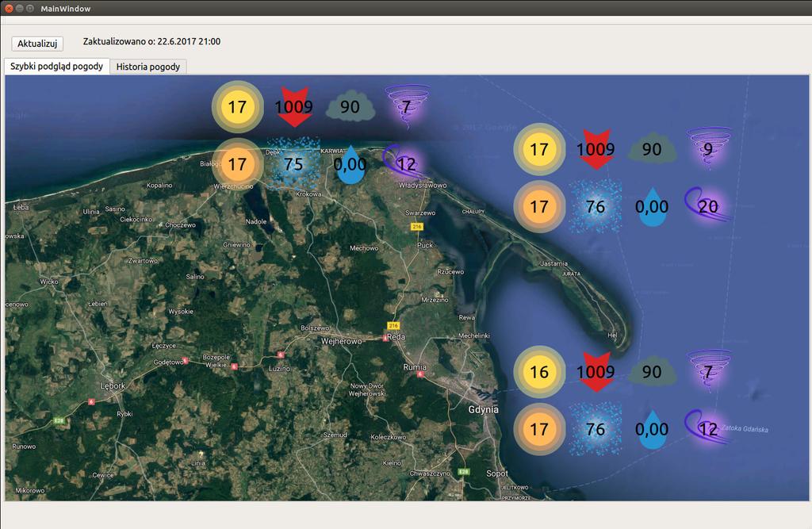
Task: Click the Hel label on the peninsula tip
Action: [x=612, y=335]
